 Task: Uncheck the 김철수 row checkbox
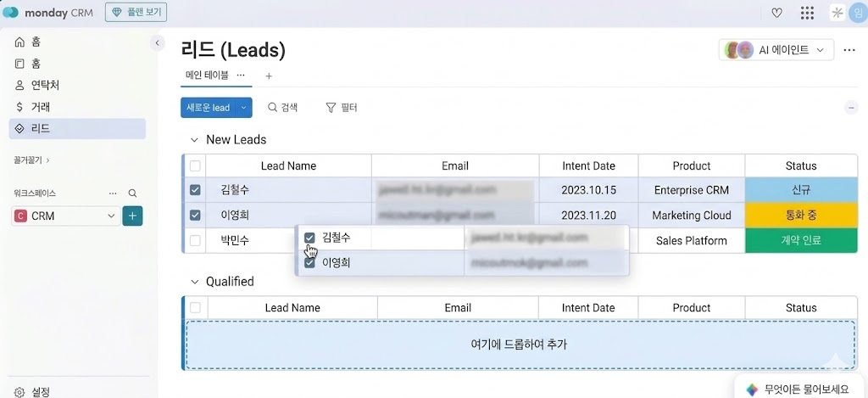(195, 190)
